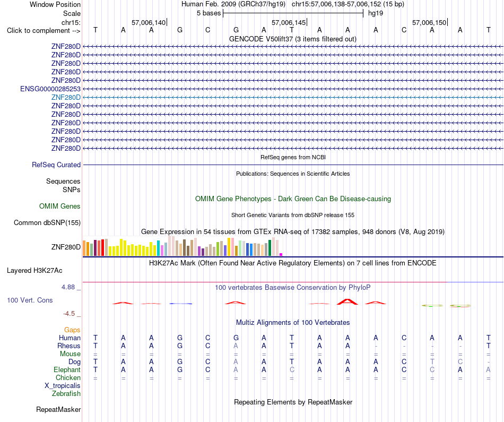This screenshot has width=504, height=422.
Task: Click the orange Gaps label
Action: click(72, 330)
